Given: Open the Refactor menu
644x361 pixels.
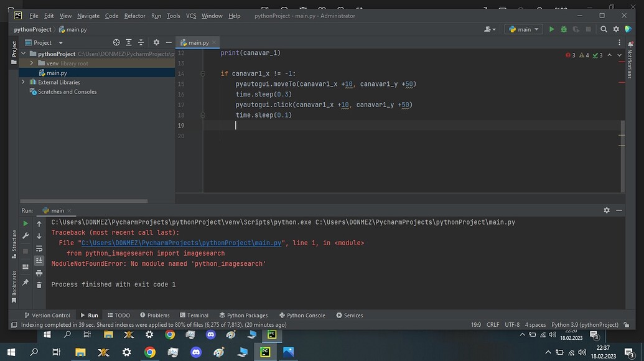Looking at the screenshot, I should 134,16.
